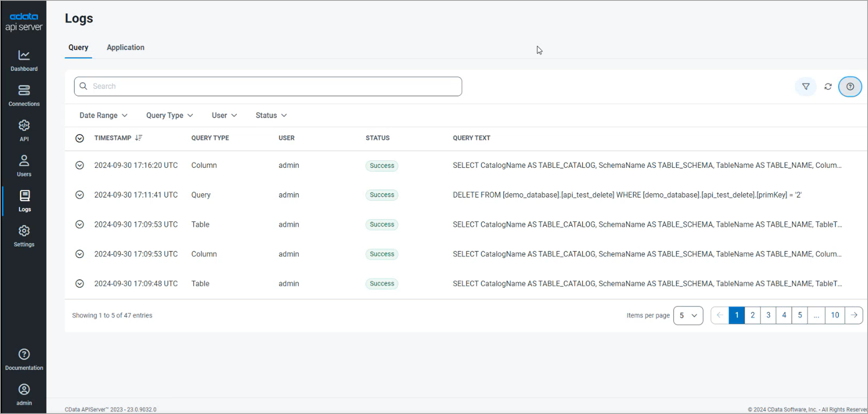Go to page 2 of the logs
This screenshot has height=414, width=868.
coord(752,315)
